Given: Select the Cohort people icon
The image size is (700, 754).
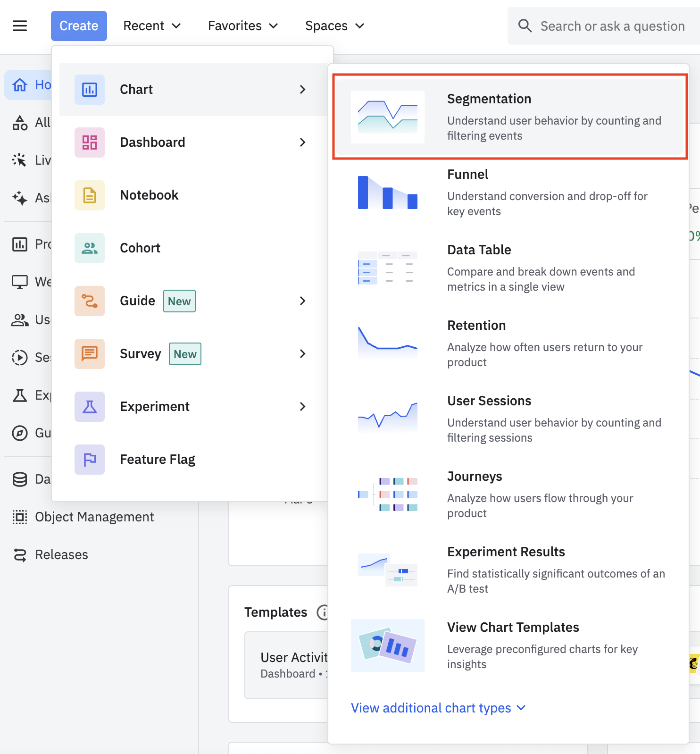Looking at the screenshot, I should [90, 248].
